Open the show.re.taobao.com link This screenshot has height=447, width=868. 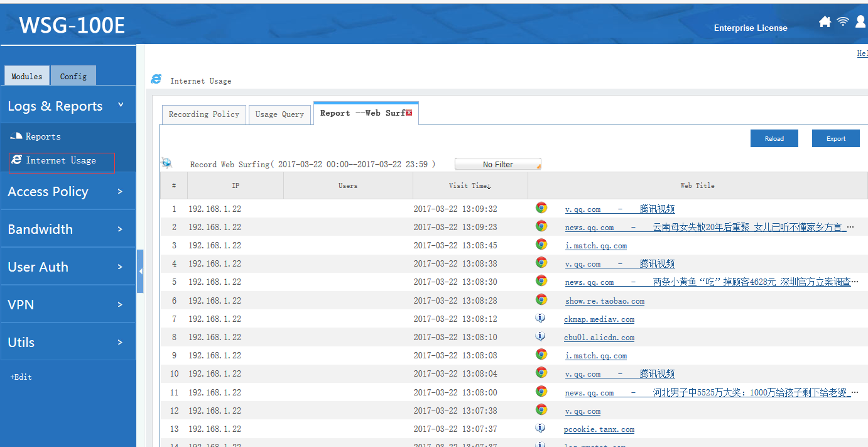point(604,301)
